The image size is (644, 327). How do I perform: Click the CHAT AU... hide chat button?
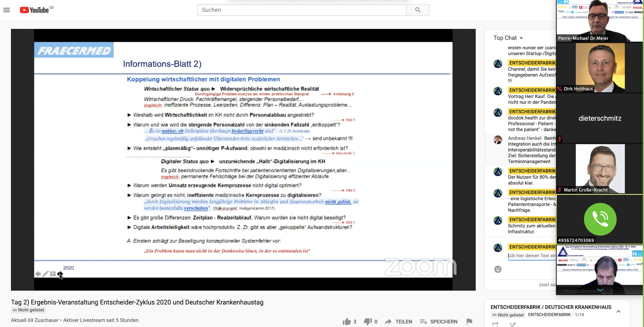[547, 285]
